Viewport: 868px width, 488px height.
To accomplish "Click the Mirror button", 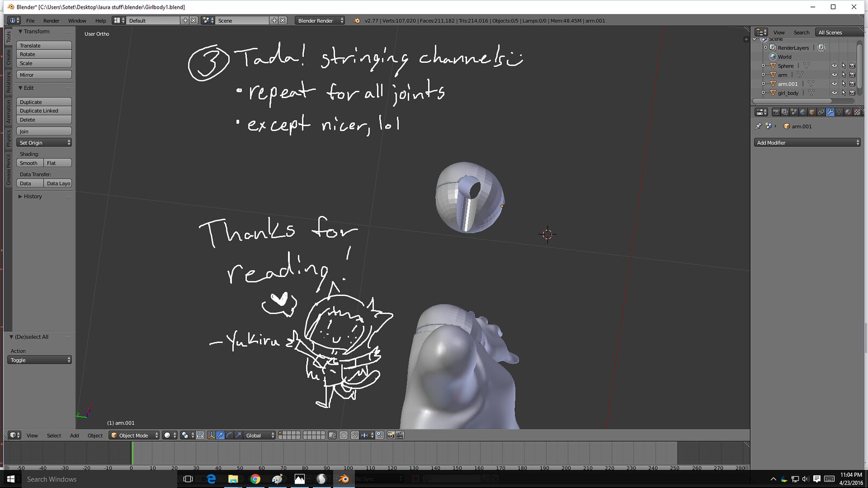I will (44, 75).
